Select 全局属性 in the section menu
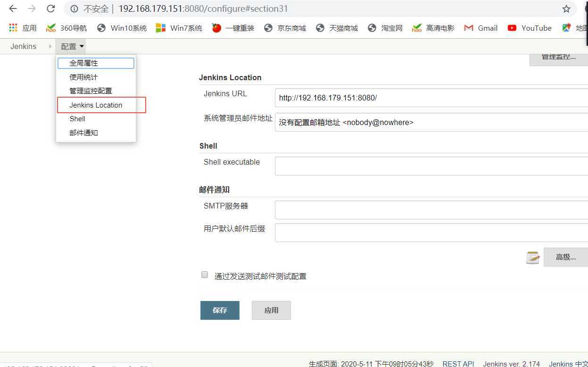This screenshot has height=367, width=588. point(96,63)
